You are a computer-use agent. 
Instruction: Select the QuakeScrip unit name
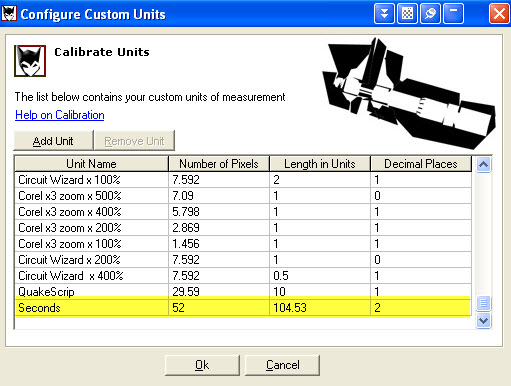point(46,292)
